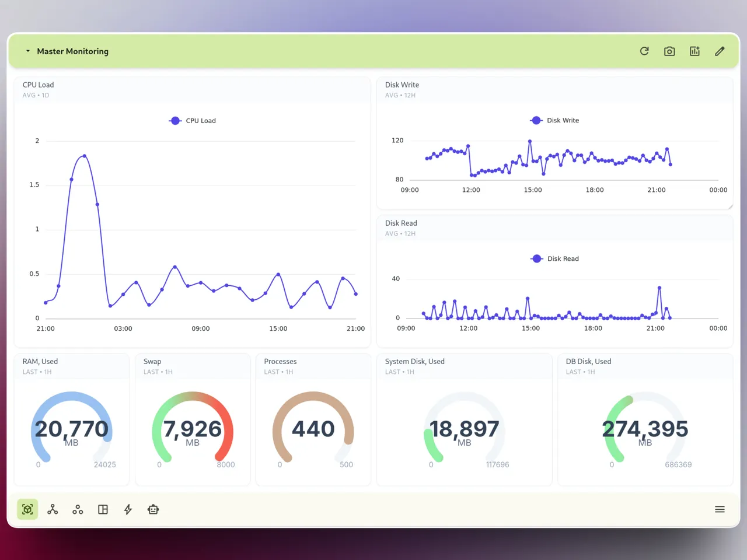Edit the dashboard with the pencil icon
Viewport: 747px width, 560px height.
(720, 51)
